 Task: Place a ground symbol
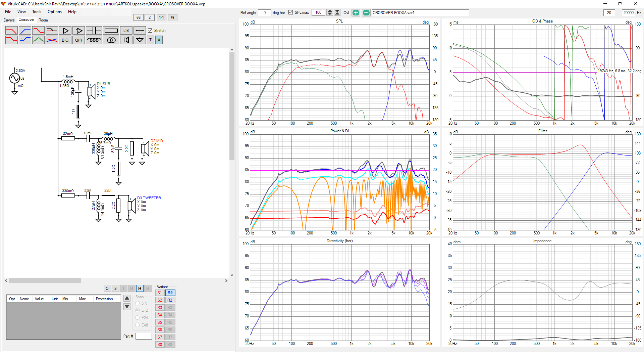pos(140,40)
